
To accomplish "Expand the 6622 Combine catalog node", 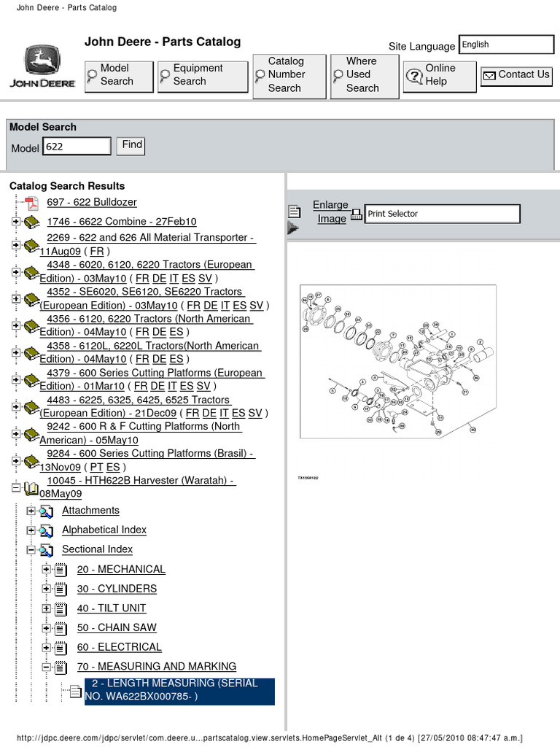I will click(x=16, y=222).
